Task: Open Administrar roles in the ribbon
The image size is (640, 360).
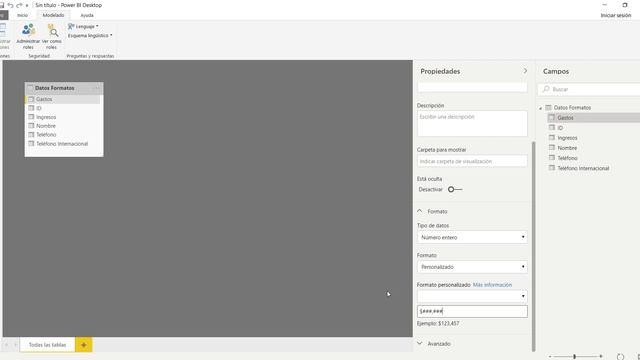Action: point(28,36)
